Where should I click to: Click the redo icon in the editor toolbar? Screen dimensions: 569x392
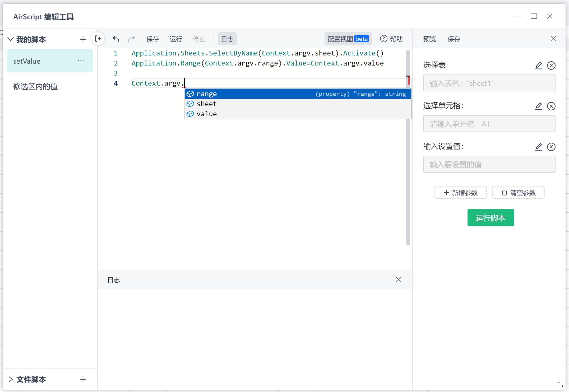(131, 39)
